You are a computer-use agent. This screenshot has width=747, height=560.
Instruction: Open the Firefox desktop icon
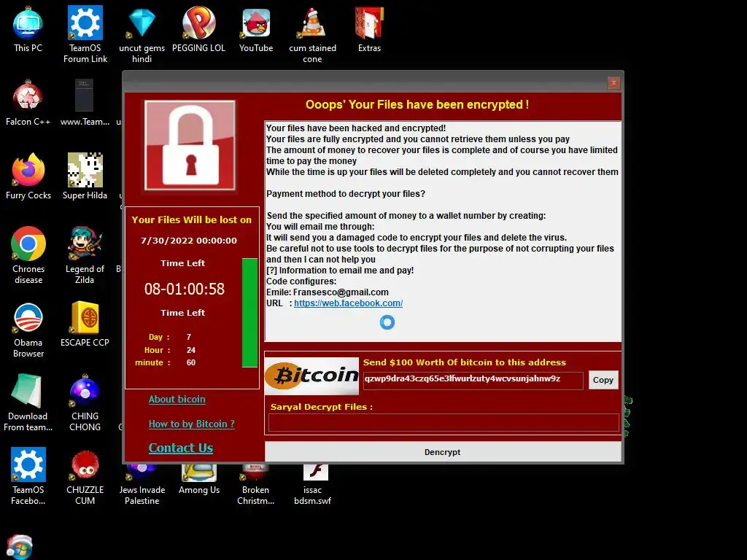tap(28, 176)
